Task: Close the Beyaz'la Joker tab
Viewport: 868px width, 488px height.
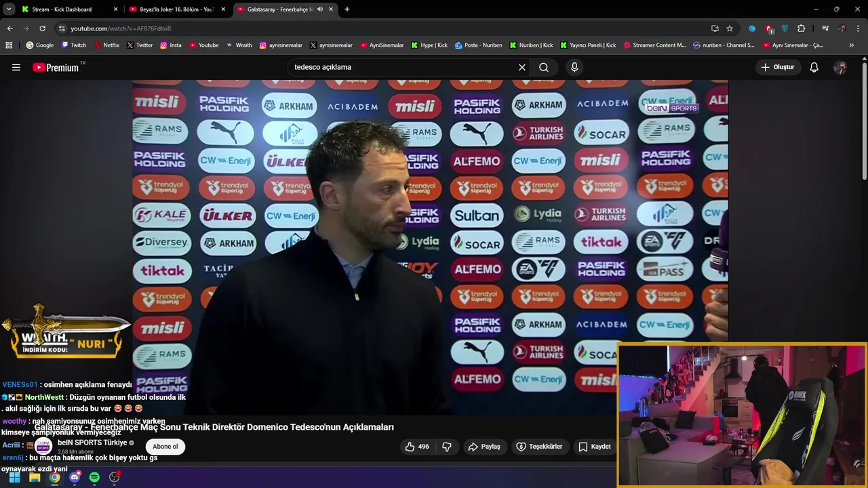Action: (223, 9)
